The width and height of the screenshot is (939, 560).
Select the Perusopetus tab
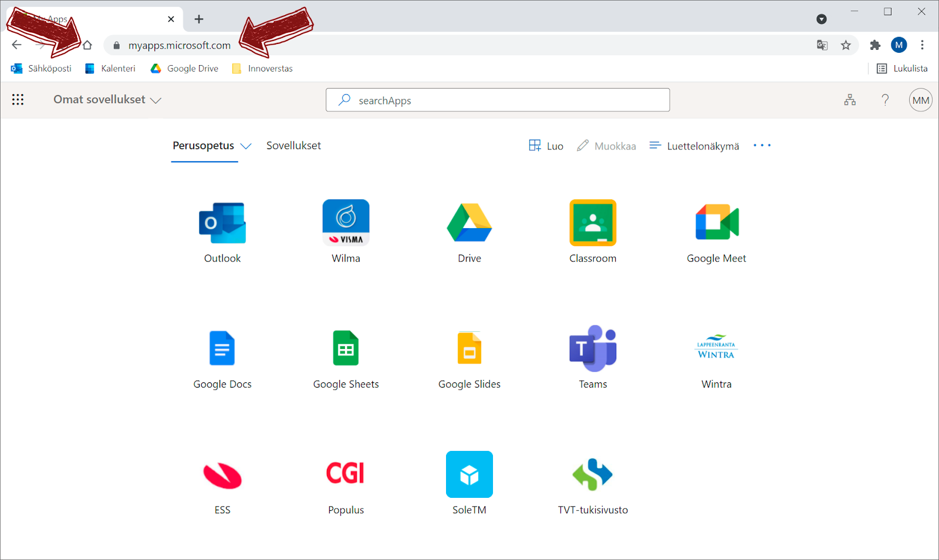203,145
